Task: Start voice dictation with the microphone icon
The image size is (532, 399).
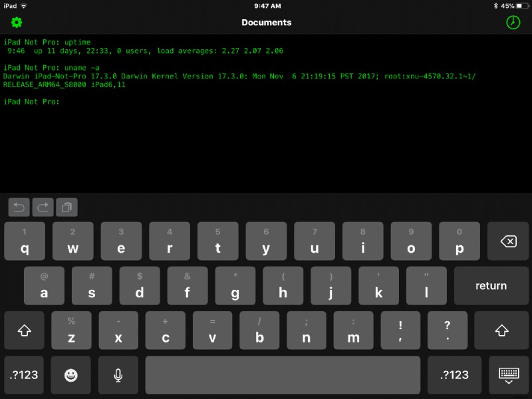Action: [x=118, y=375]
